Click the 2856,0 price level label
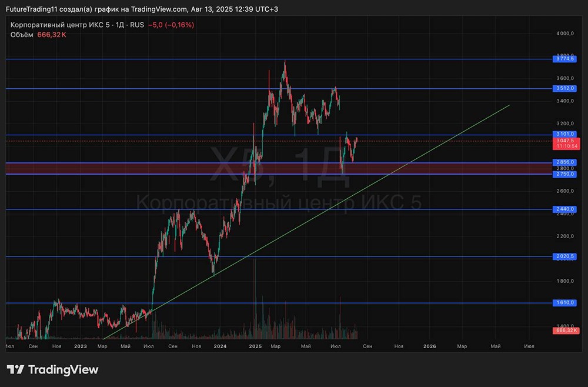This screenshot has width=588, height=387. coord(564,162)
